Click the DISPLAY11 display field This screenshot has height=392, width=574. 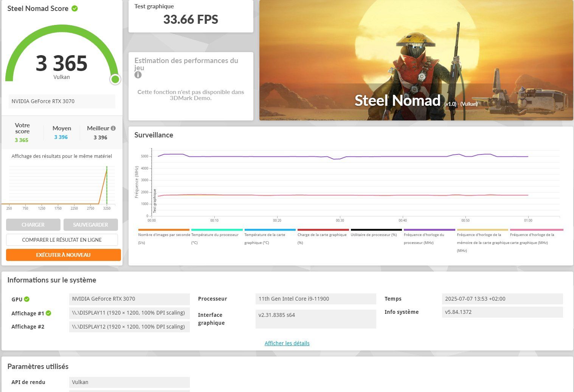coord(129,313)
